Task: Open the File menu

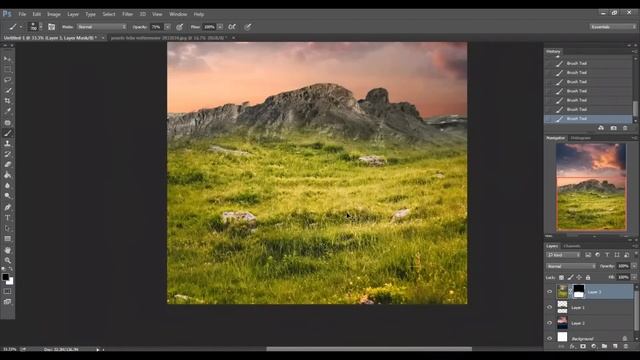Action: coord(22,14)
